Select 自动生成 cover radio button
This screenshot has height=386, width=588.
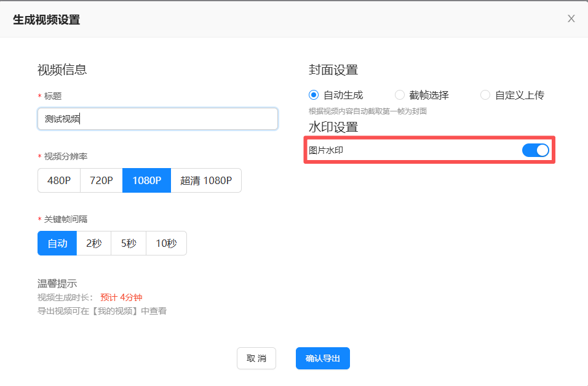coord(314,95)
